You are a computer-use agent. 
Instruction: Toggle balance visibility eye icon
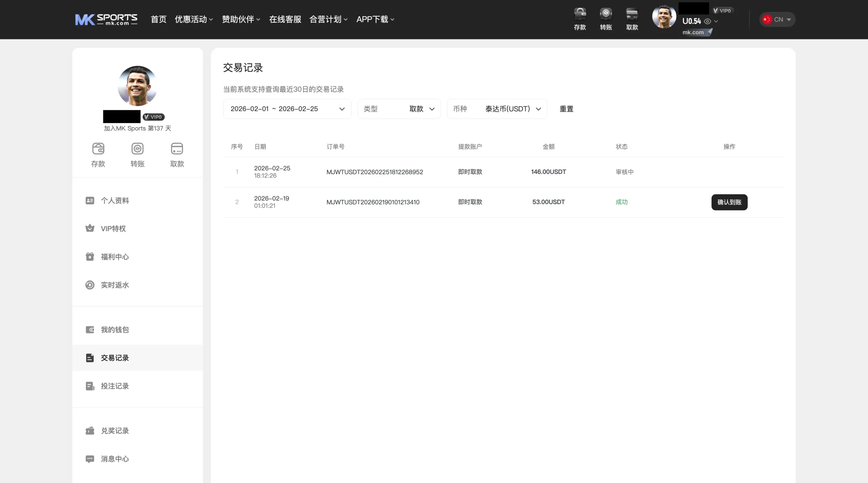707,21
